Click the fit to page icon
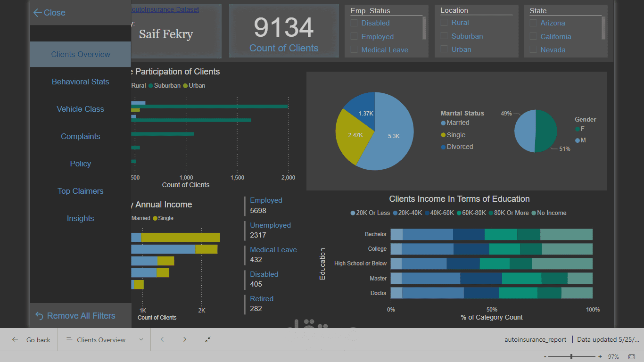644x362 pixels. (x=632, y=357)
